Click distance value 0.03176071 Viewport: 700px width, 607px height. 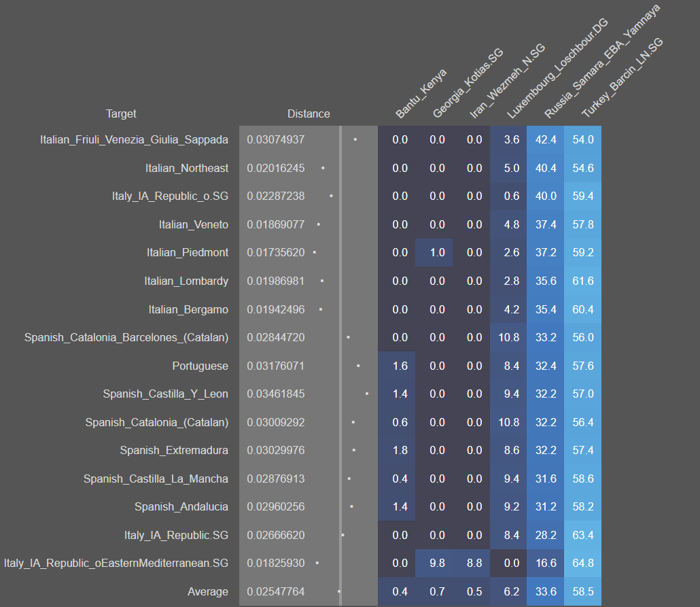click(275, 366)
